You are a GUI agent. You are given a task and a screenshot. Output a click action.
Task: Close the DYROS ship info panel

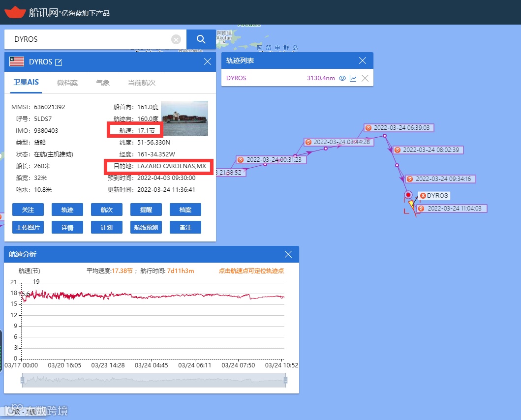coord(207,61)
